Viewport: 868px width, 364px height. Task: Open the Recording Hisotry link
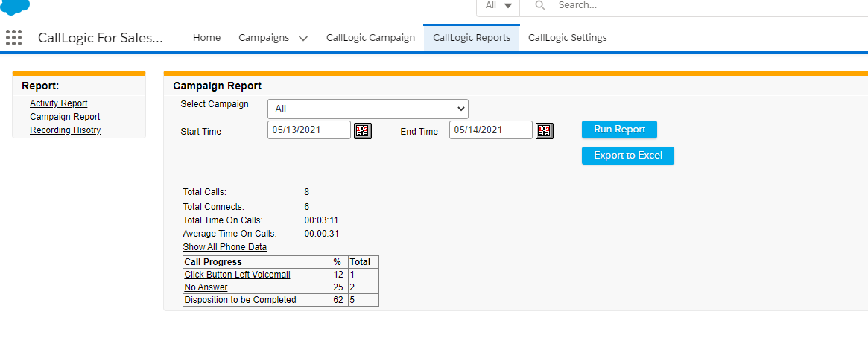pos(66,130)
